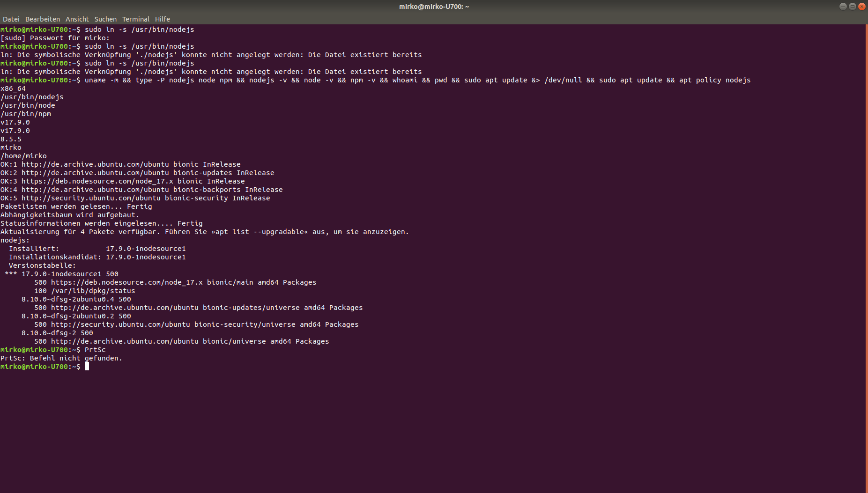Click 'Statusinformationen werden eingelesen.... Fertig' line
The width and height of the screenshot is (868, 493).
tap(102, 223)
